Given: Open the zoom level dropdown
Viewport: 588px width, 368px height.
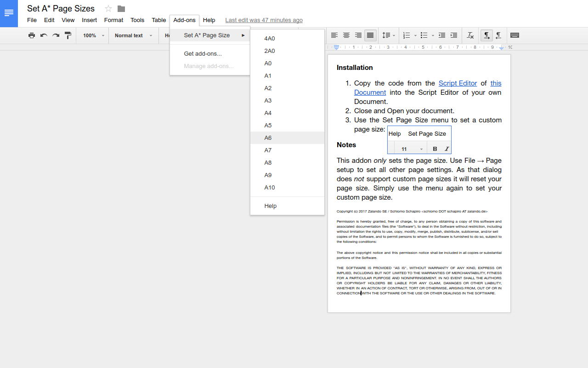Looking at the screenshot, I should (92, 35).
